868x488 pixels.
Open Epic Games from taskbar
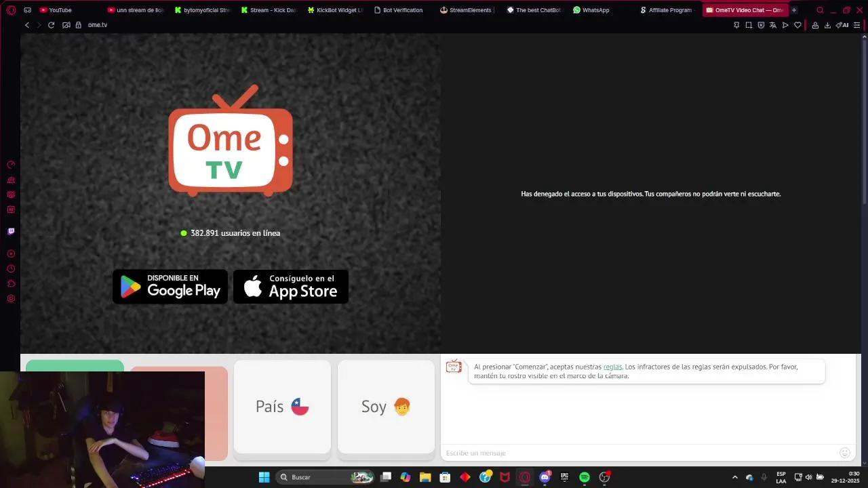click(564, 477)
